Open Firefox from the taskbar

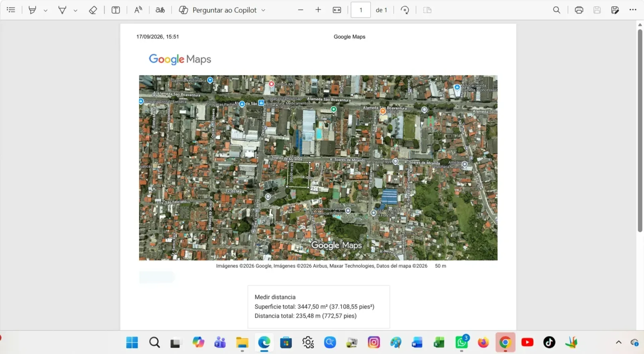point(483,342)
